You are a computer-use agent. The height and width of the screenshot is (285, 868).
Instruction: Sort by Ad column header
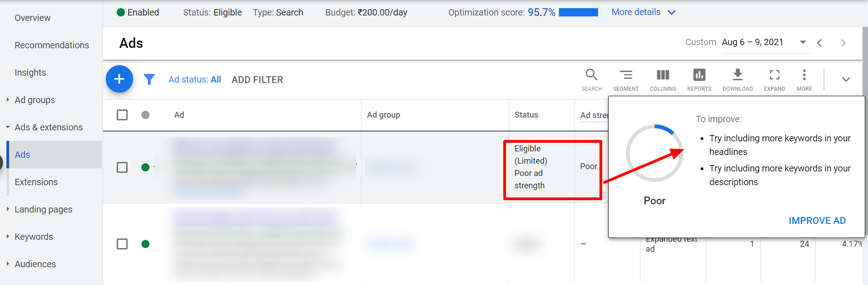click(x=179, y=115)
